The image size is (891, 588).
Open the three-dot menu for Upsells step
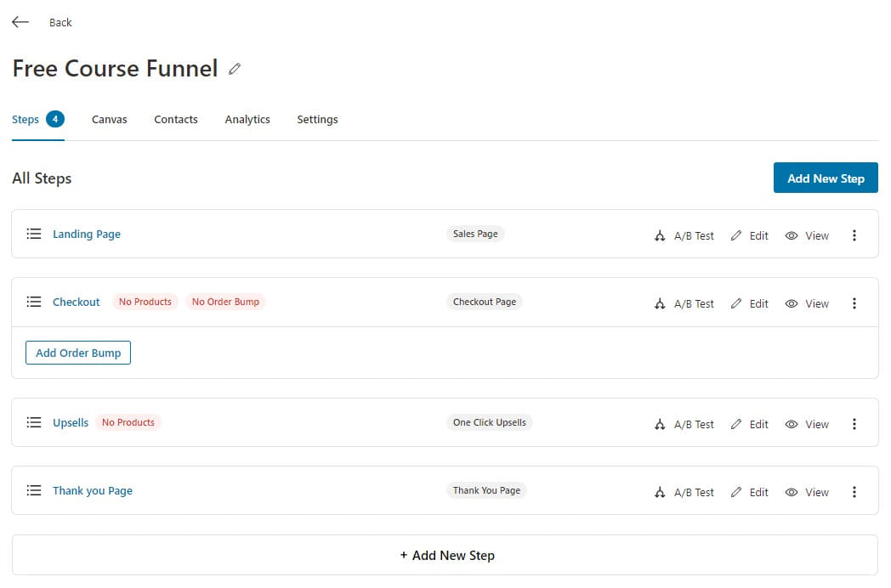[854, 423]
